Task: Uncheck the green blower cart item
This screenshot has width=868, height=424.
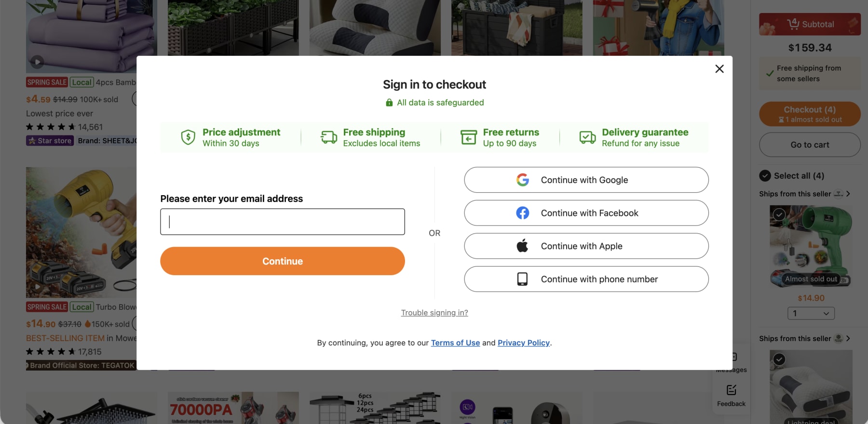Action: pyautogui.click(x=779, y=214)
